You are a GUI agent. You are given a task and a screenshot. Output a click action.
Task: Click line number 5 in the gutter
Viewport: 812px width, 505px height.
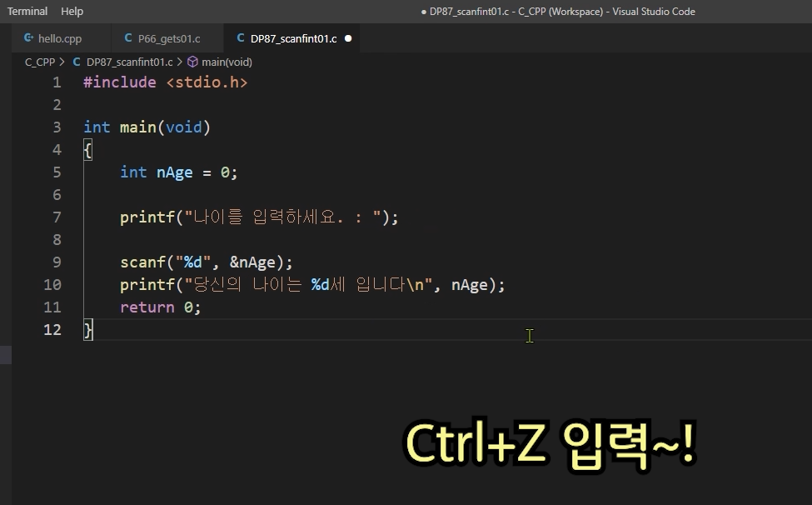coord(57,172)
